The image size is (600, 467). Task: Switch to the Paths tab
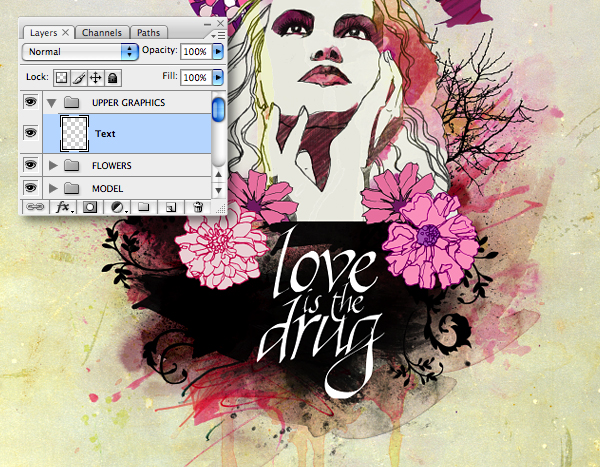pos(148,33)
